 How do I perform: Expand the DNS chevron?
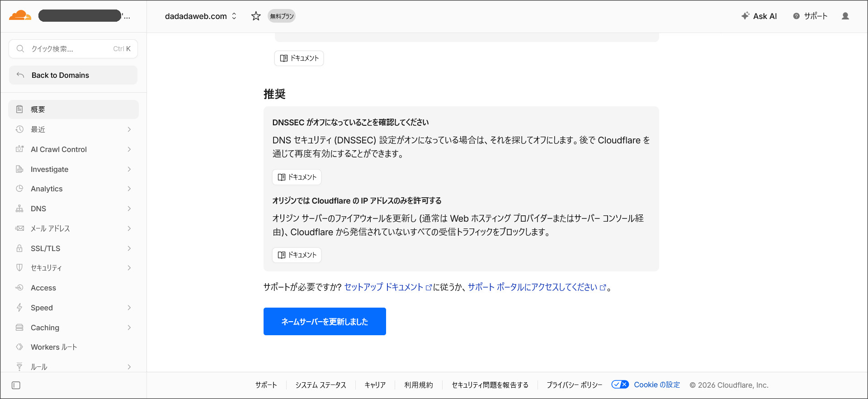tap(129, 209)
